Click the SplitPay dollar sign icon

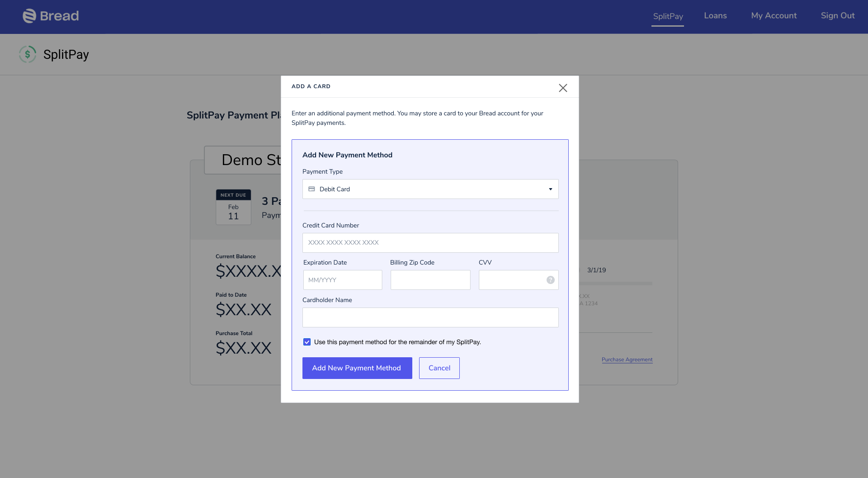tap(28, 54)
